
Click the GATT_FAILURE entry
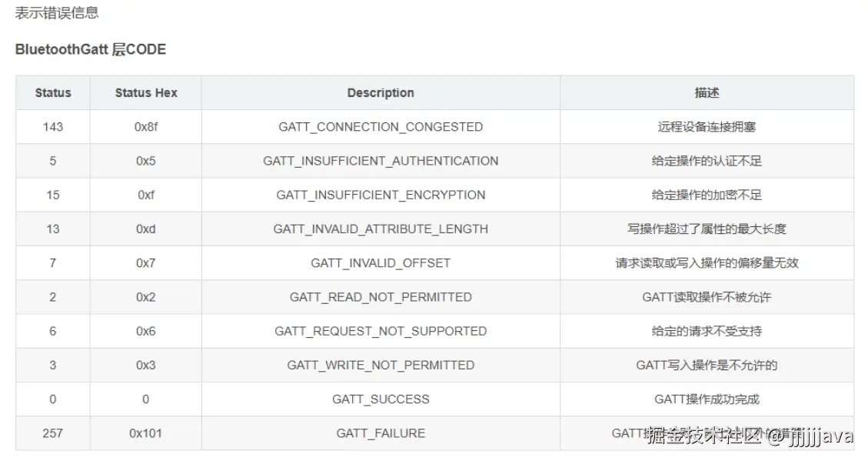381,433
